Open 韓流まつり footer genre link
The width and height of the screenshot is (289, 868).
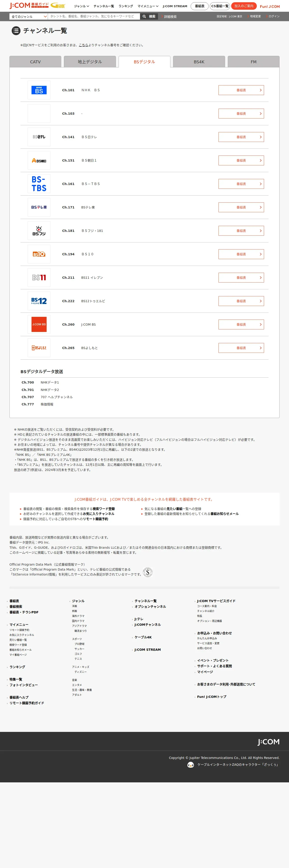[x=80, y=631]
